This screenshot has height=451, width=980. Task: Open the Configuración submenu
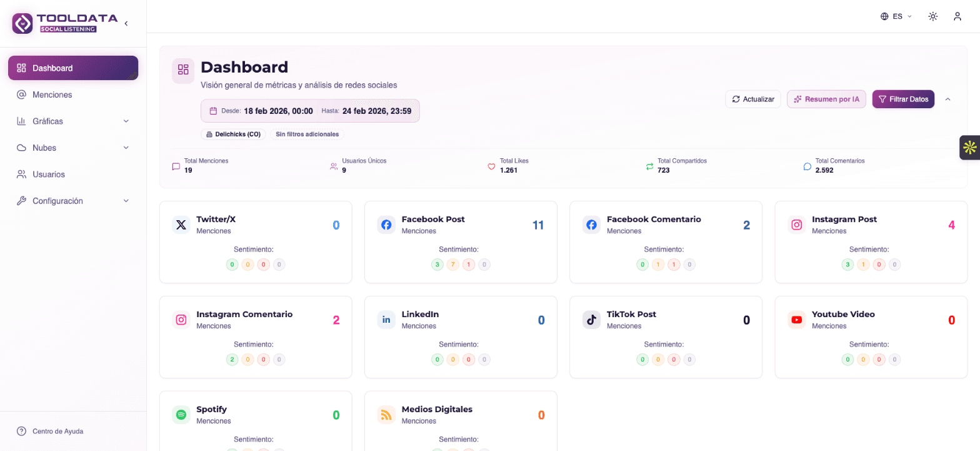coord(73,200)
